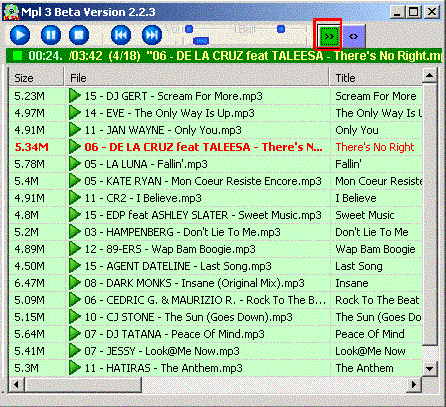Screen dimensions: 446x407
Task: Click play arrow icon beside LA LUNA Fallin'
Action: pos(74,164)
